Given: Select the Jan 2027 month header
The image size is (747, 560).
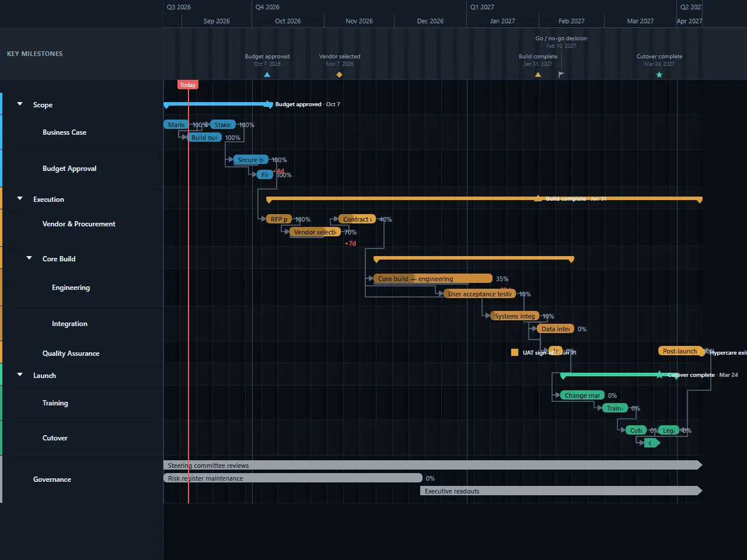Looking at the screenshot, I should (x=502, y=21).
